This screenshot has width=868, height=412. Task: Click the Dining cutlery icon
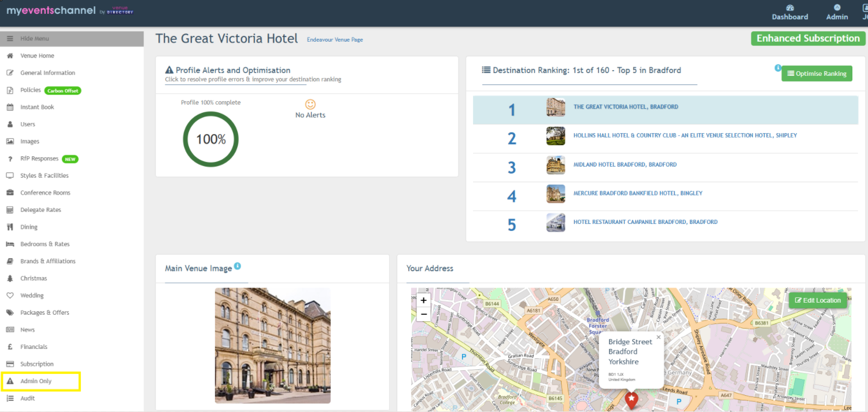click(x=10, y=227)
